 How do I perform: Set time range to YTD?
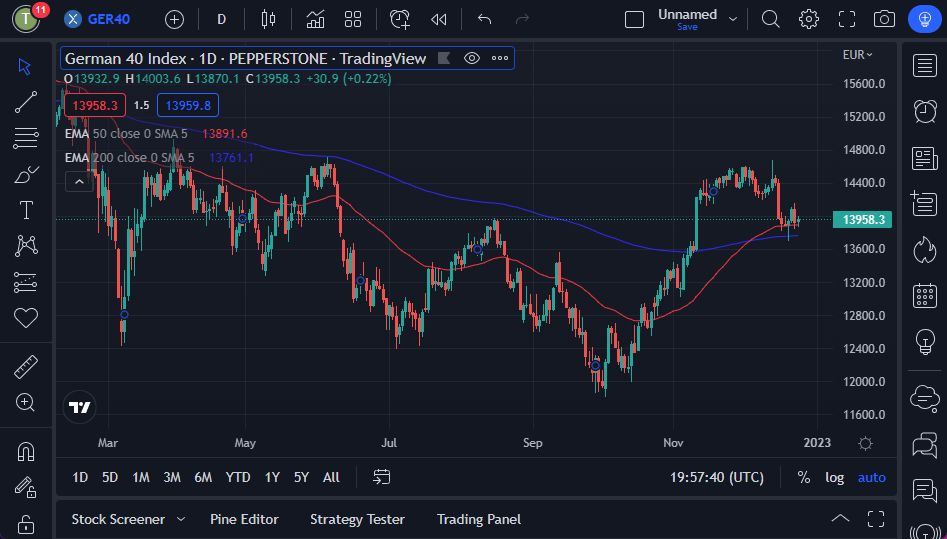[x=238, y=477]
